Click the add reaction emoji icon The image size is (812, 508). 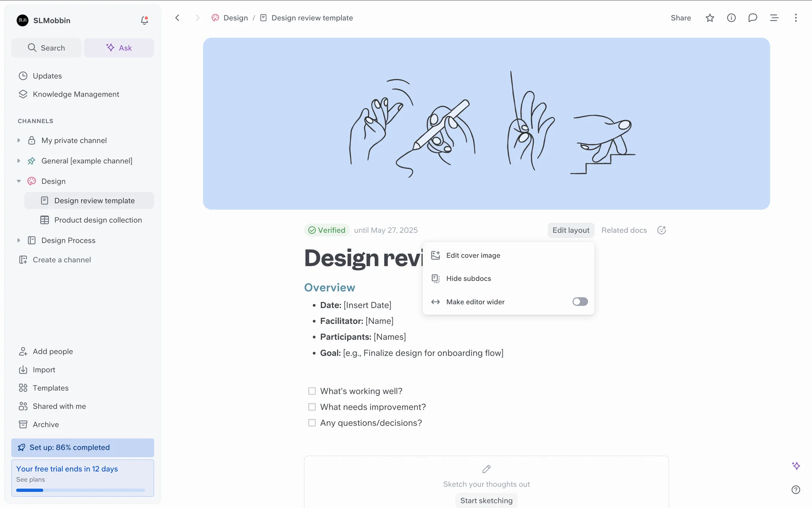pos(661,230)
